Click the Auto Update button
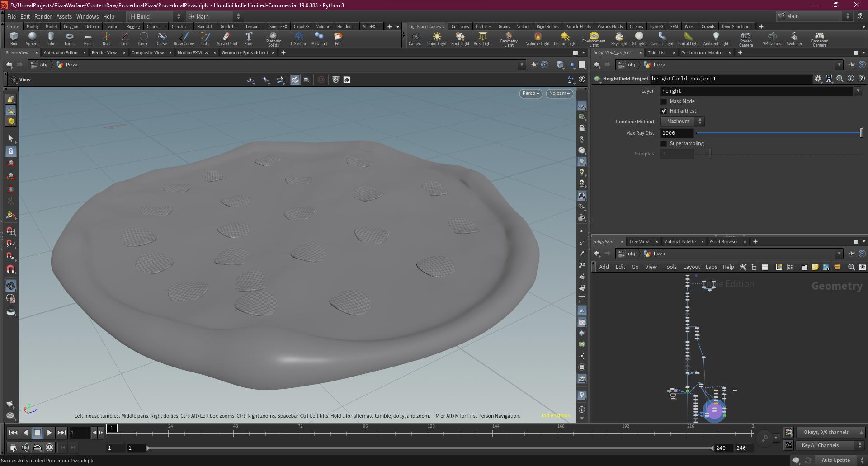This screenshot has width=868, height=466. click(835, 460)
